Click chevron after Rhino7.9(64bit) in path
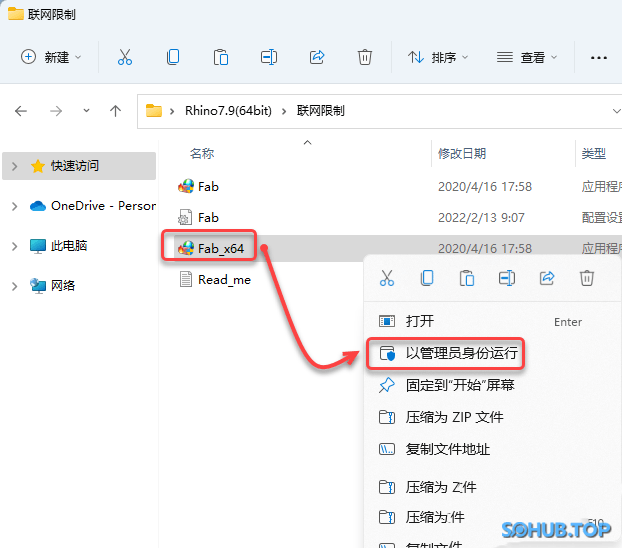The height and width of the screenshot is (548, 622). click(x=284, y=111)
